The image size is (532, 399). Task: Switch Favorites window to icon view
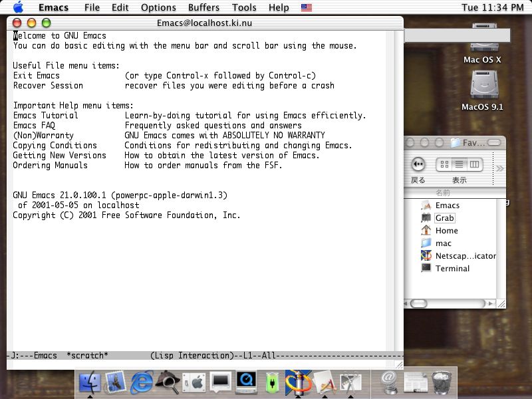(x=444, y=164)
